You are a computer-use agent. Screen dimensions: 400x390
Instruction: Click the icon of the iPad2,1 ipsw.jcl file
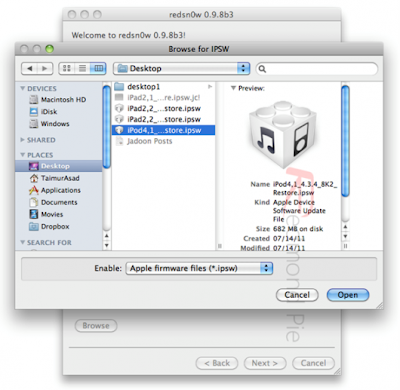click(x=119, y=97)
